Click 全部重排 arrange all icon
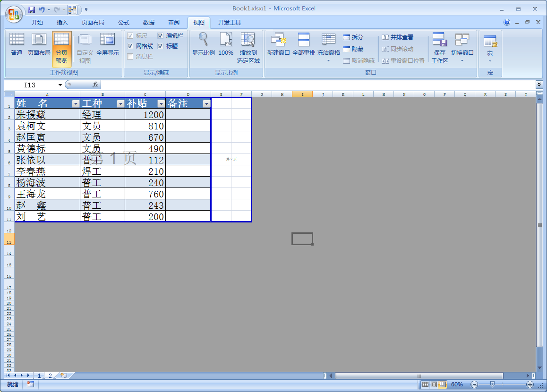 (303, 44)
